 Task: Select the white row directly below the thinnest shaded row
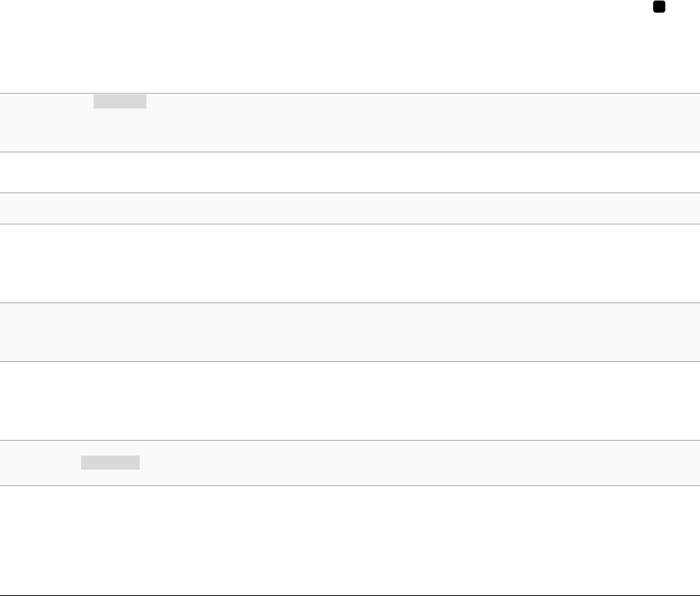350,263
